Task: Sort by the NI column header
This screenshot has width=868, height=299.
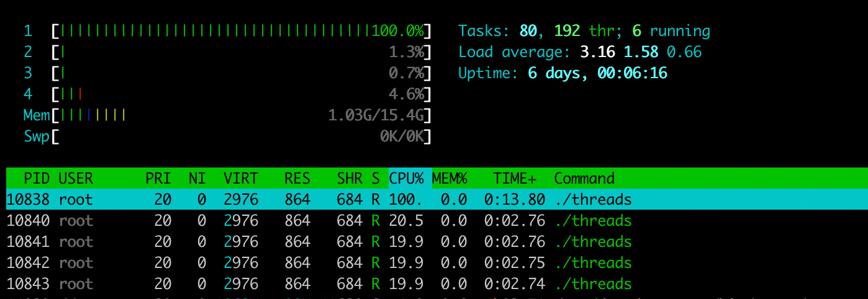Action: pyautogui.click(x=197, y=179)
